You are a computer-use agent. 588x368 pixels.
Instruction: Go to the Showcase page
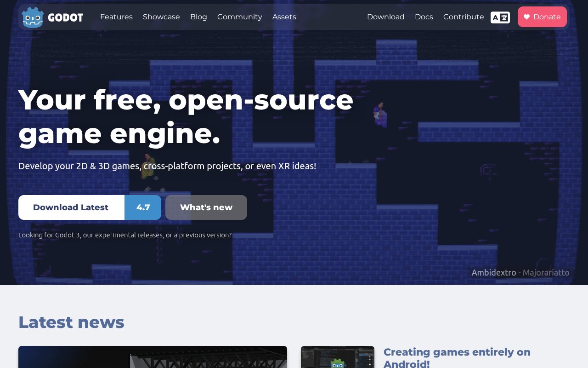161,17
